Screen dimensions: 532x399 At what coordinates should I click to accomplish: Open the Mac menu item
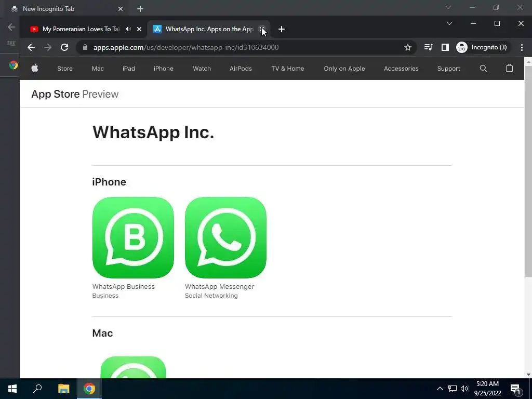pos(98,68)
